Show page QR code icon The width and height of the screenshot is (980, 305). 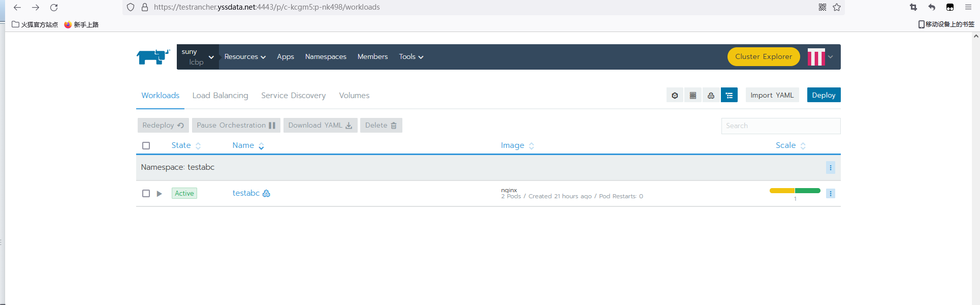(x=823, y=7)
